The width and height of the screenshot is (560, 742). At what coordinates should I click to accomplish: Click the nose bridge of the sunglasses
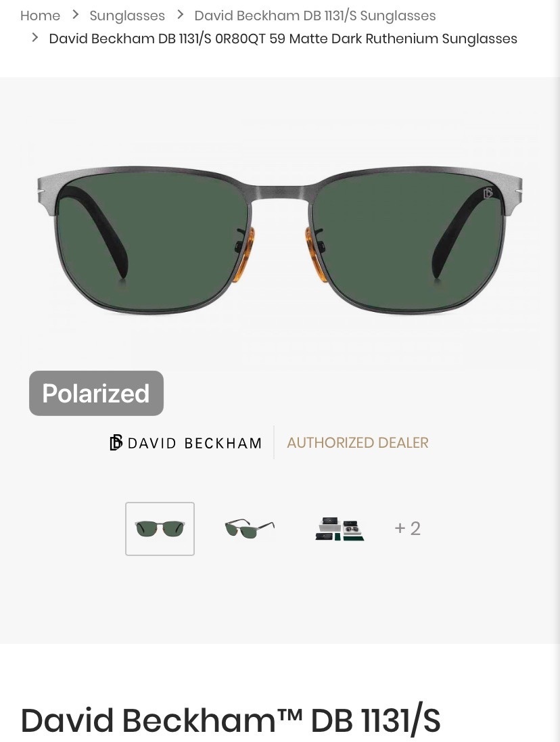coord(280,193)
